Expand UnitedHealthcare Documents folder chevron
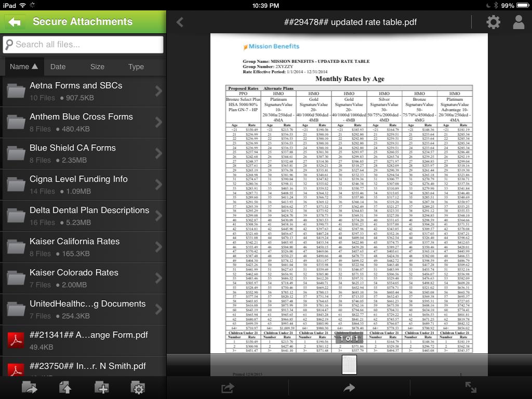532x399 pixels. [x=158, y=310]
